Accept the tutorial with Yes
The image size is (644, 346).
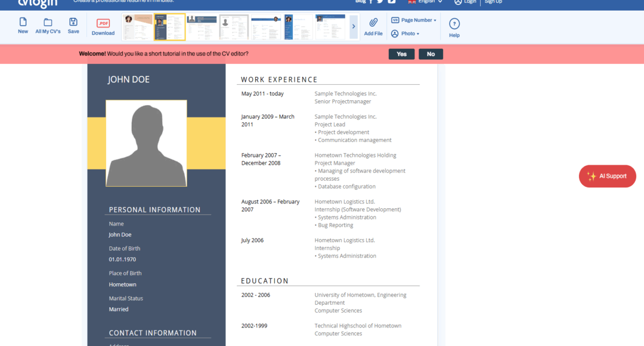(401, 54)
